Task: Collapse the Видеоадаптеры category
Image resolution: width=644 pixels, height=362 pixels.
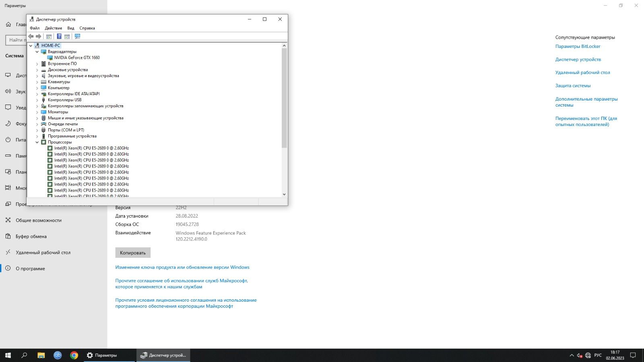Action: (x=37, y=51)
